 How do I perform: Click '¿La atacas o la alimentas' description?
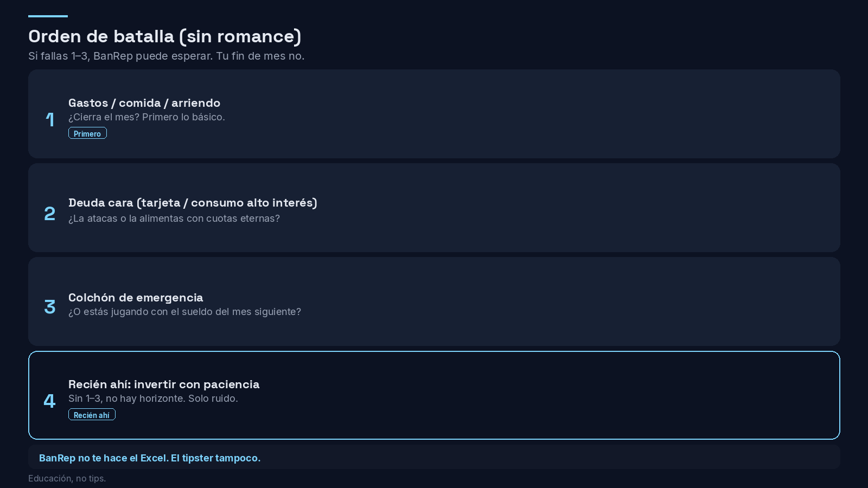click(x=174, y=219)
